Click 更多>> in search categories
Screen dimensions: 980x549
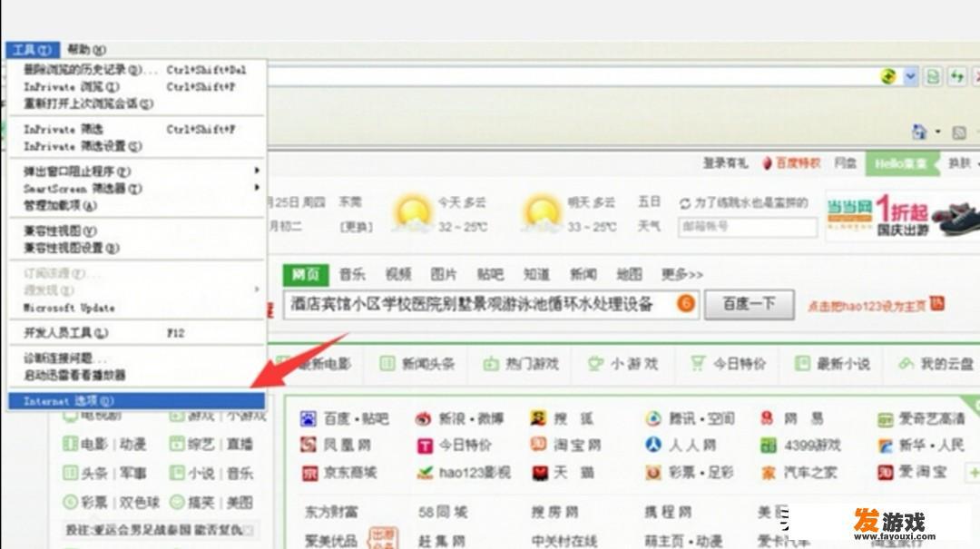[x=681, y=274]
